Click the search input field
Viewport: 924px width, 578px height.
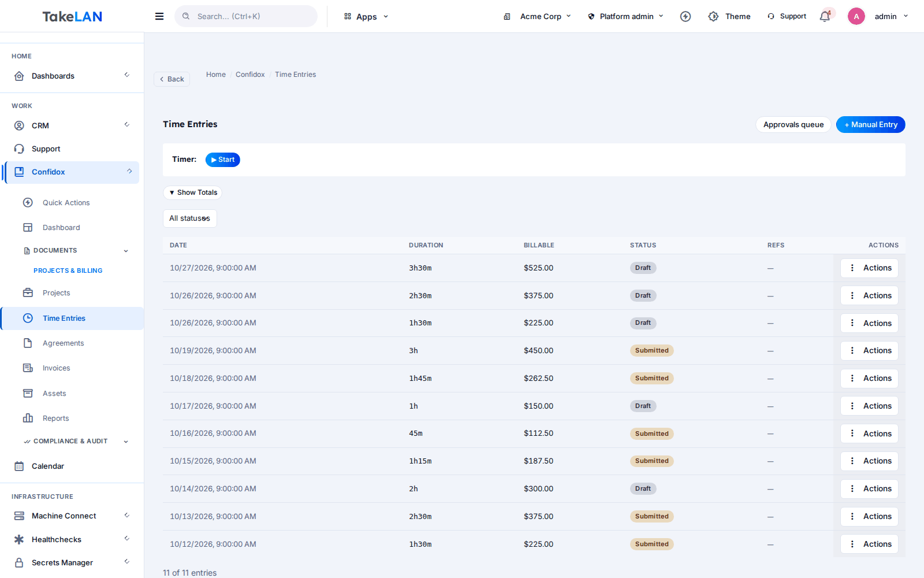[246, 16]
